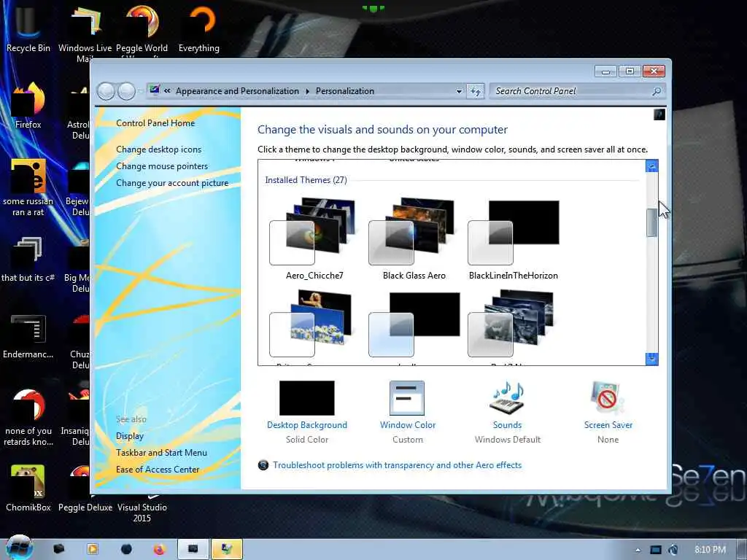The height and width of the screenshot is (560, 747).
Task: Click the clock showing 8:10 PM
Action: pyautogui.click(x=710, y=550)
